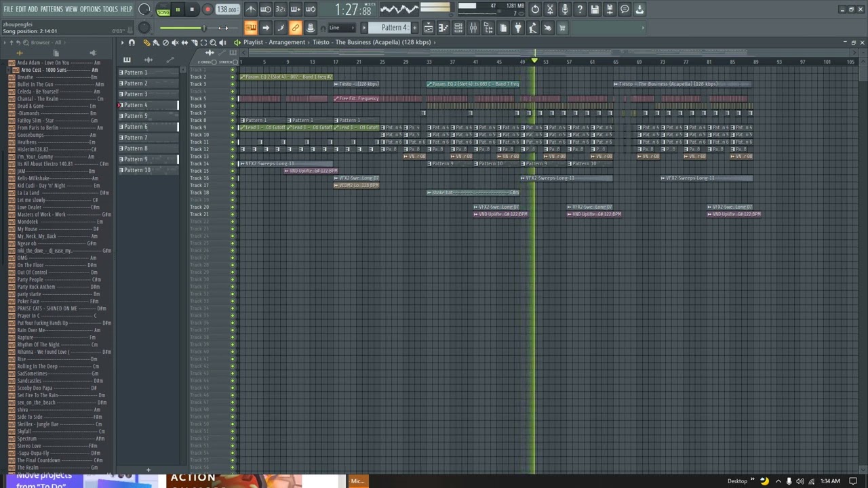
Task: Step to previous pattern using left arrow
Action: coord(363,28)
